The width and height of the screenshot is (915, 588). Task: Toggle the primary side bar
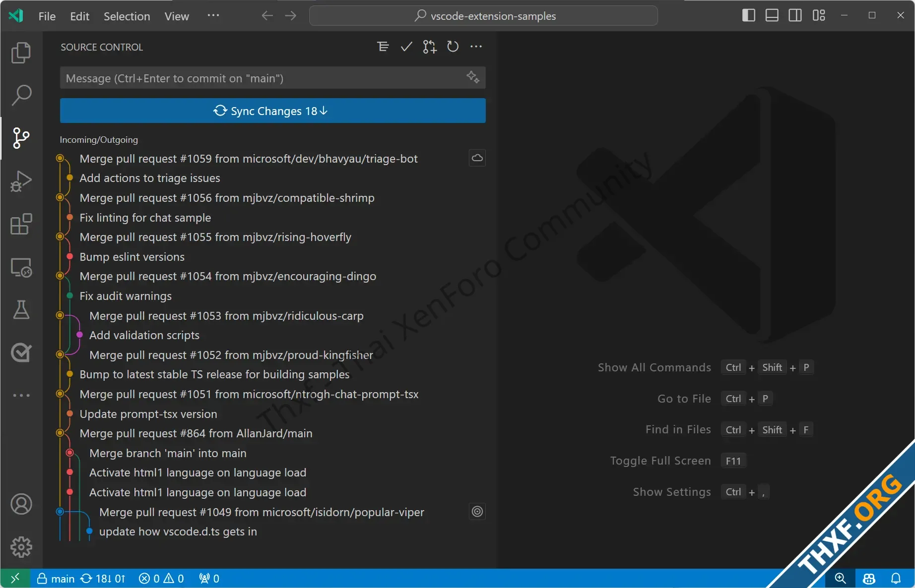pyautogui.click(x=748, y=15)
